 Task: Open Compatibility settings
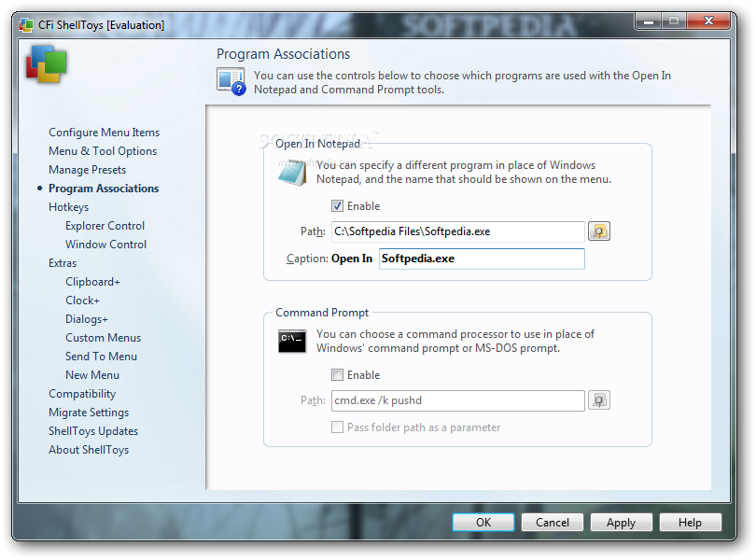coord(82,394)
